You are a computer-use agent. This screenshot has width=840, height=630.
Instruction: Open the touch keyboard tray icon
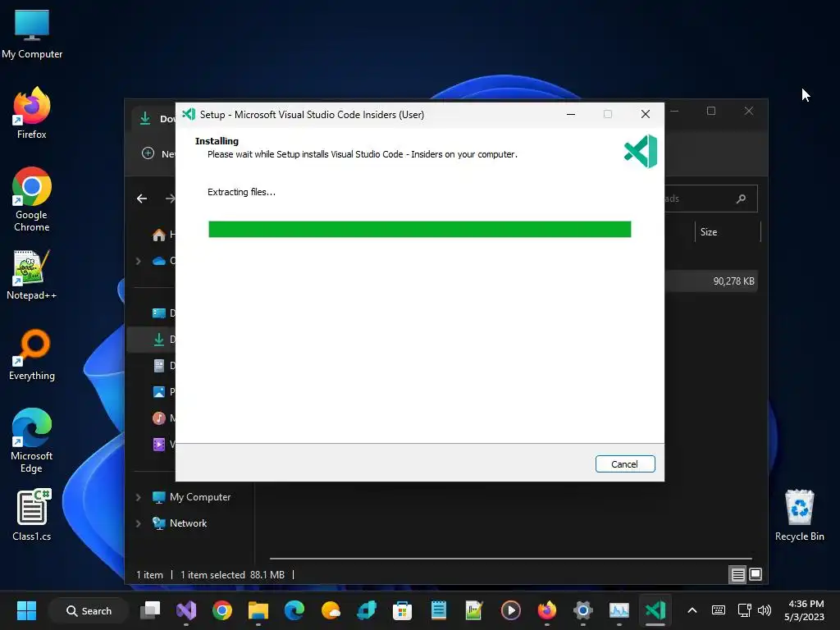coord(719,610)
